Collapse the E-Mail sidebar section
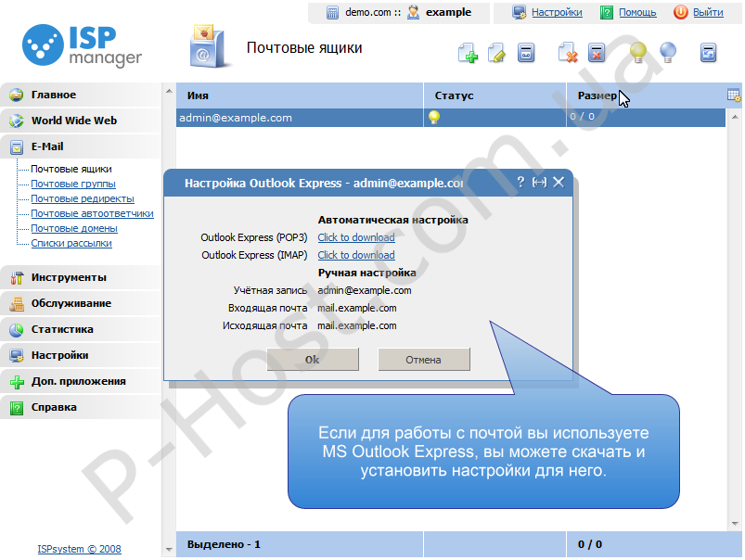Screen dimensions: 745x560 click(x=47, y=146)
